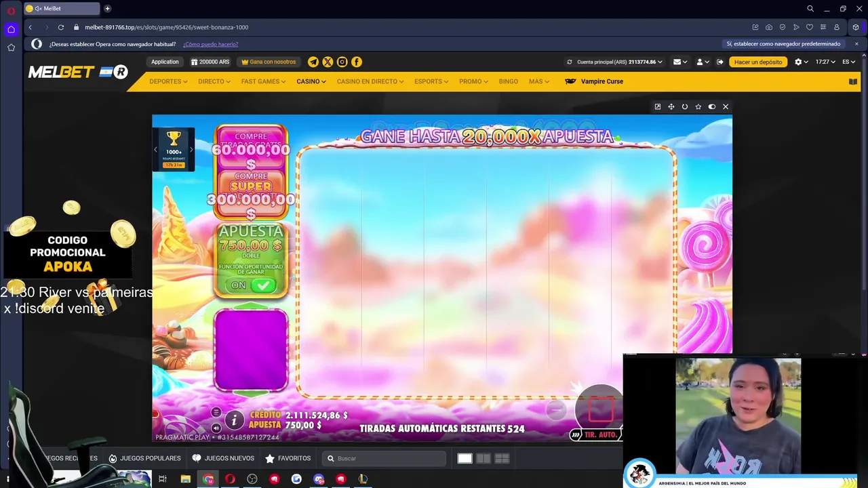Open the Opera snapshot camera icon

tap(768, 27)
